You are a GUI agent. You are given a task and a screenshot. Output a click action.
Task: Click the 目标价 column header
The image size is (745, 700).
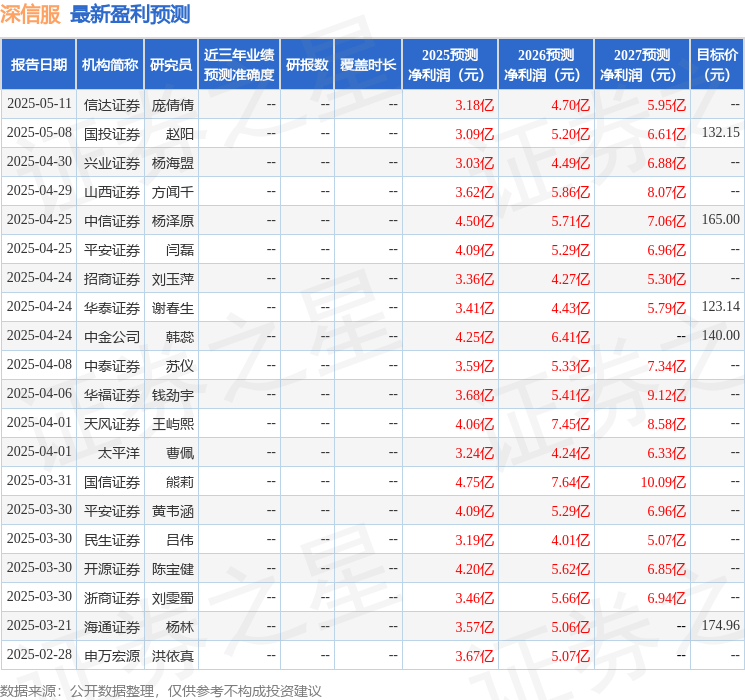pos(717,65)
